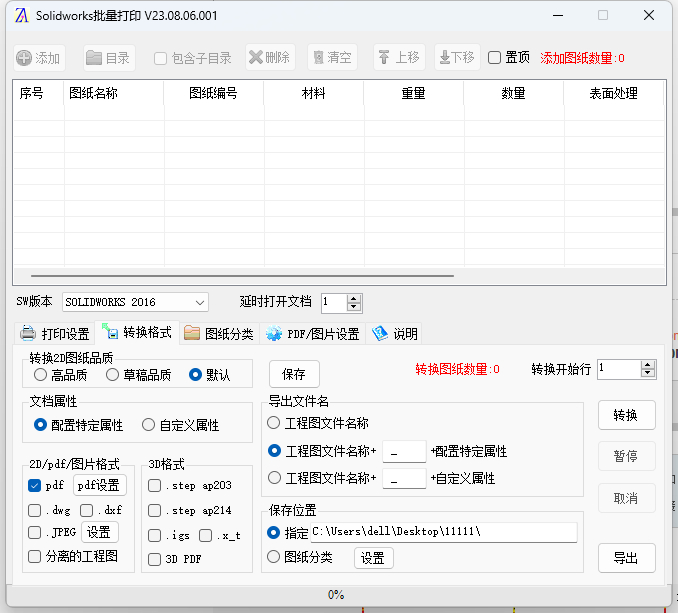The width and height of the screenshot is (678, 613).
Task: Click the 延时打开文档 value field
Action: [334, 303]
